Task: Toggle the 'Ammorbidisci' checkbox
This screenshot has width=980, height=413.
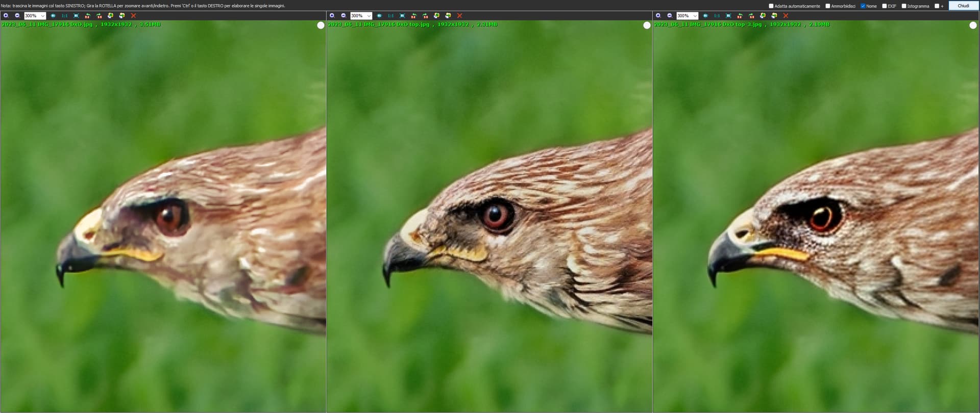Action: click(828, 6)
